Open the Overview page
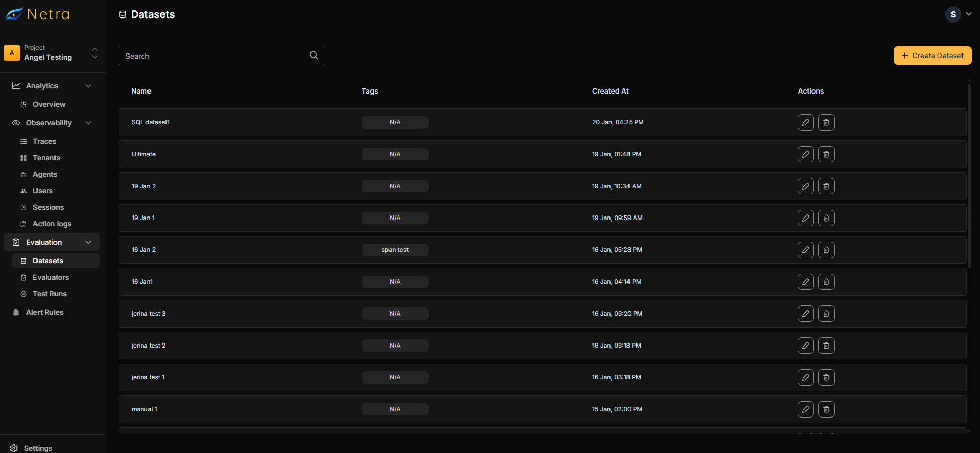This screenshot has width=980, height=453. (49, 104)
